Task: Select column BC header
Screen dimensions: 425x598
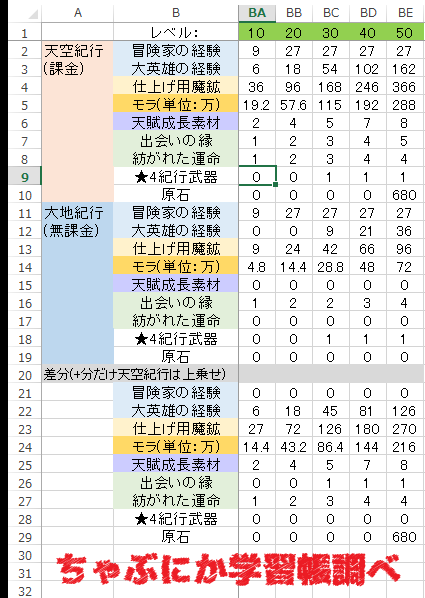Action: pos(331,13)
